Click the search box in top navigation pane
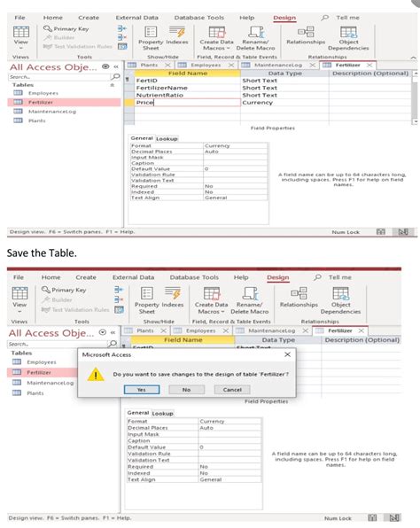 click(59, 77)
